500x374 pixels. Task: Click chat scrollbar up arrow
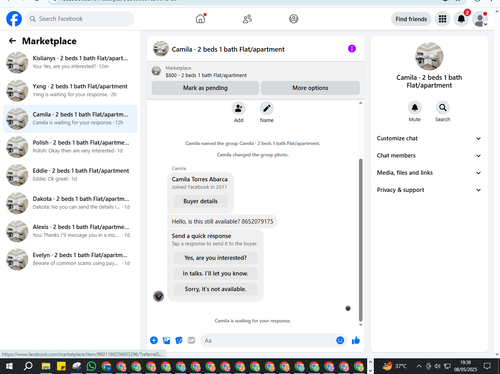coord(360,103)
